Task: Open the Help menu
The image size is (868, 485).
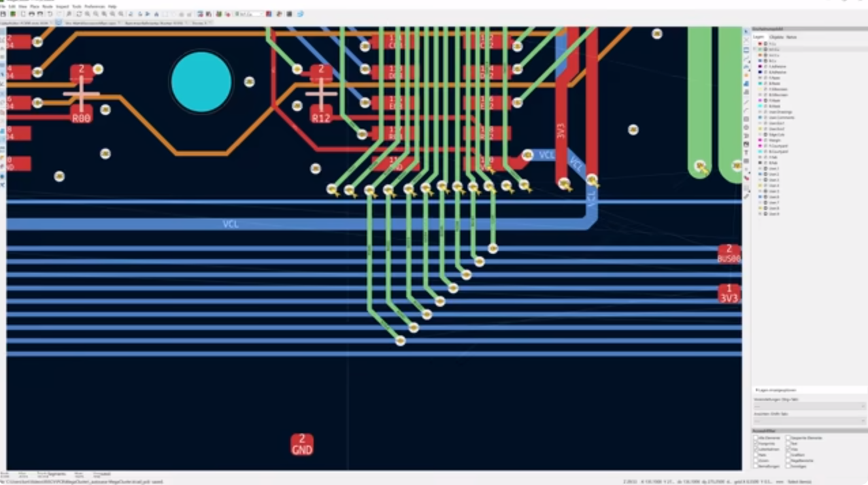Action: pyautogui.click(x=112, y=6)
